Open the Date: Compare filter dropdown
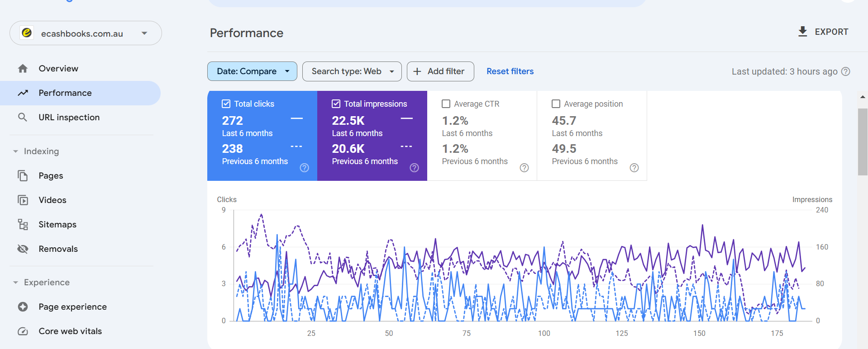 (252, 71)
